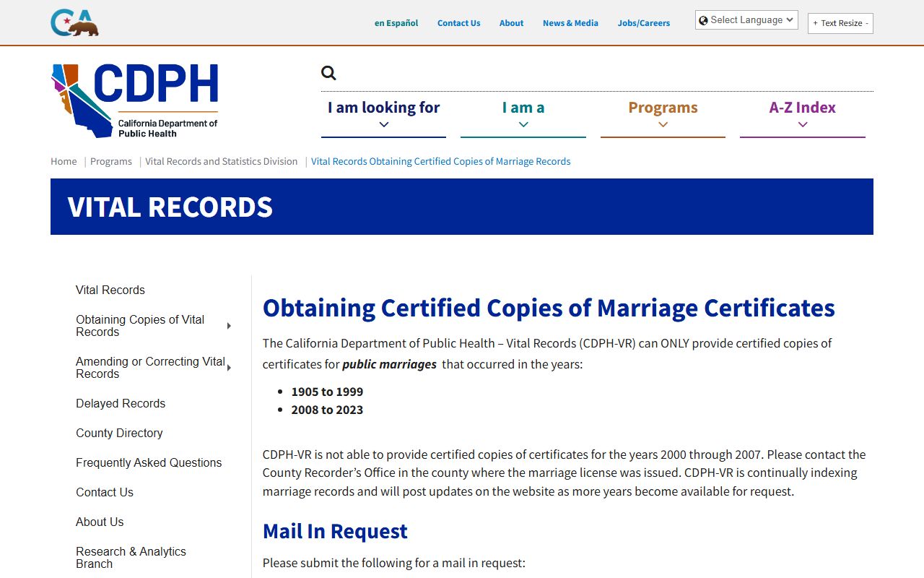Open the CDPH homepage logo
Screen dimensions: 924x578
[x=135, y=100]
